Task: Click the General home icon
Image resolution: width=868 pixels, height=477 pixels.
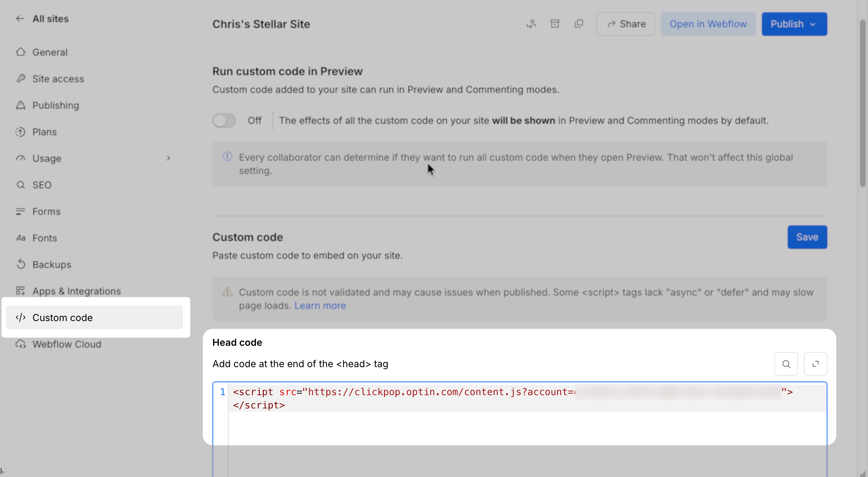Action: pyautogui.click(x=21, y=52)
